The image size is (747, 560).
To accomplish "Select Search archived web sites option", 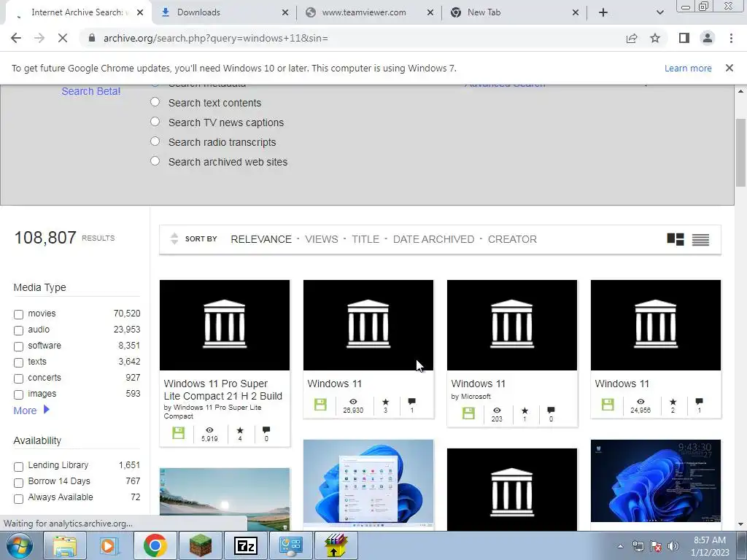I will coord(155,161).
